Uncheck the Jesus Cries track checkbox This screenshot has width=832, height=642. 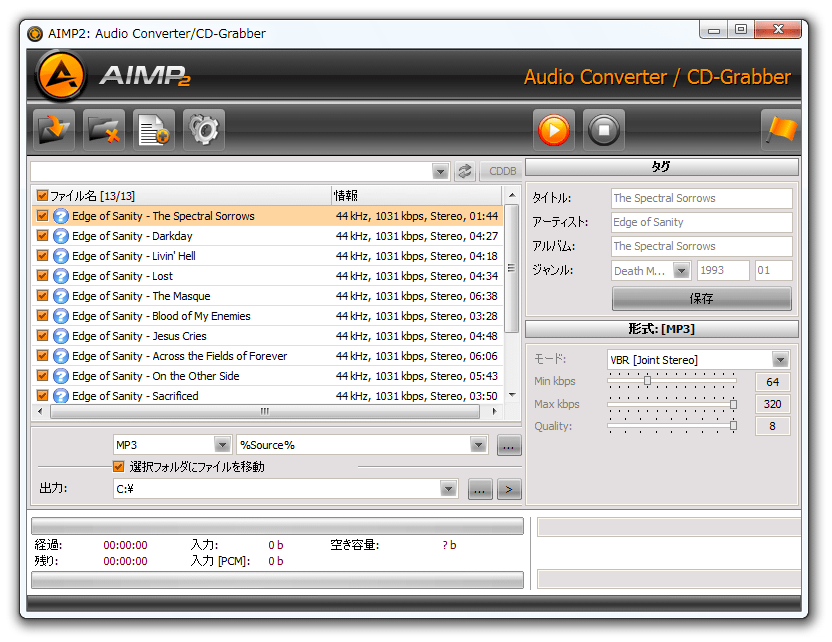pos(42,336)
